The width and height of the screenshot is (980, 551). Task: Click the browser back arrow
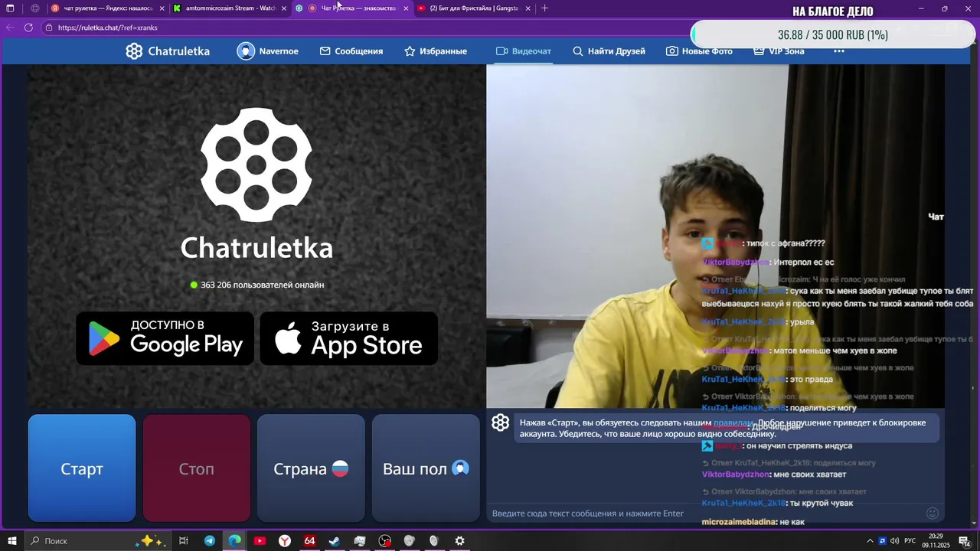click(x=10, y=28)
